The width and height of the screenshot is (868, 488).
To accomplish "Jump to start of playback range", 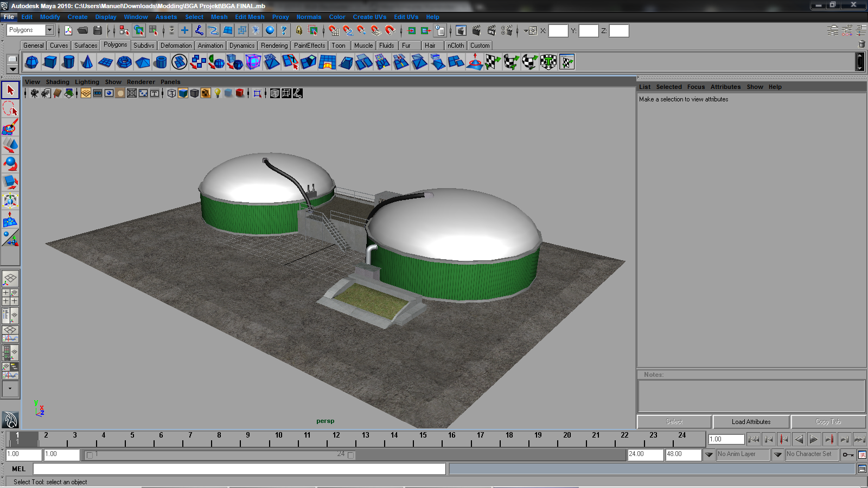I will pyautogui.click(x=753, y=439).
